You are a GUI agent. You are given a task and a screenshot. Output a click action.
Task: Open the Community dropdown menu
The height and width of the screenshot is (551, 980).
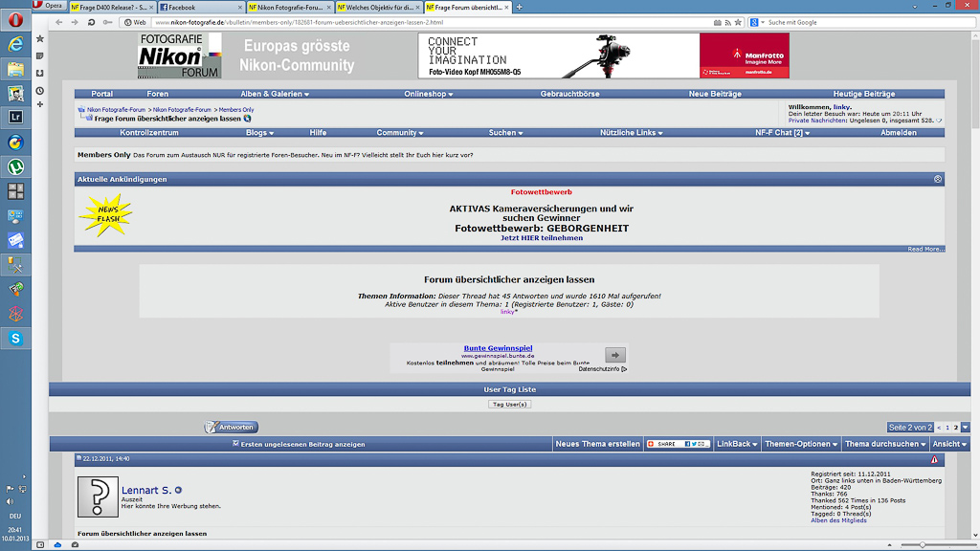click(x=399, y=132)
